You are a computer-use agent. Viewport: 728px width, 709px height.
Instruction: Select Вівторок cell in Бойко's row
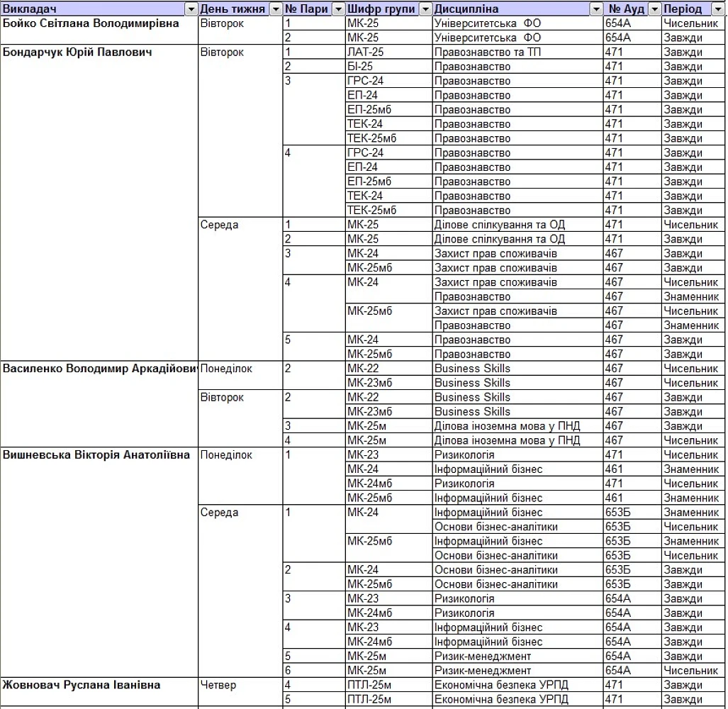click(222, 23)
